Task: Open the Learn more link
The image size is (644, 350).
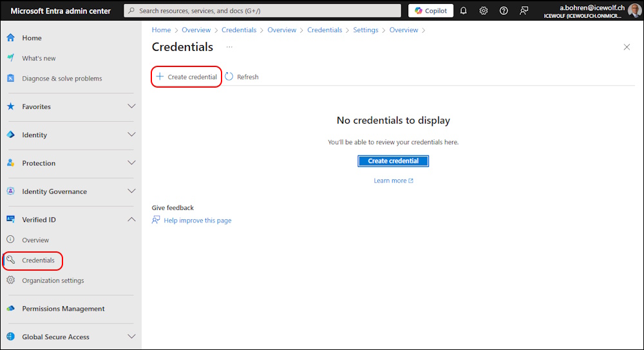Action: tap(393, 180)
